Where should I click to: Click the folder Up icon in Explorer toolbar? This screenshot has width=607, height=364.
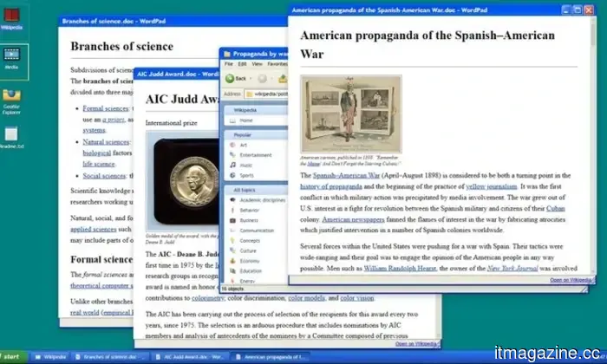click(283, 79)
